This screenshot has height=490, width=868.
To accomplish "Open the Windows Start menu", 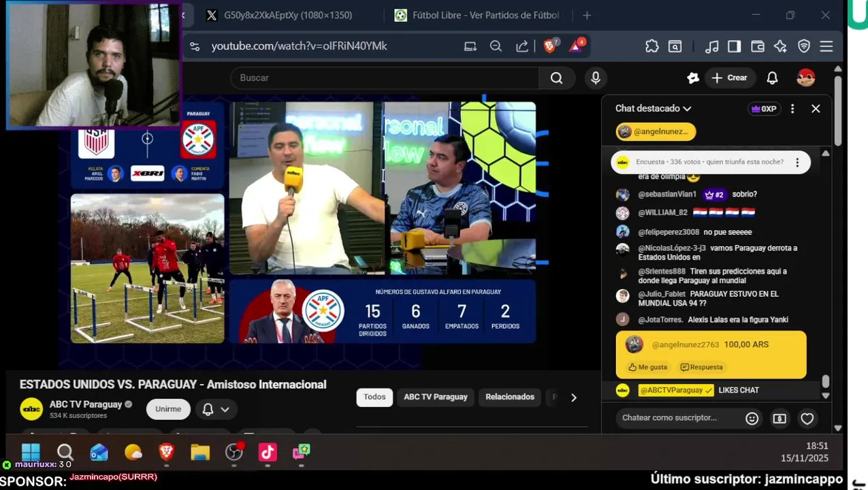I will click(x=31, y=452).
